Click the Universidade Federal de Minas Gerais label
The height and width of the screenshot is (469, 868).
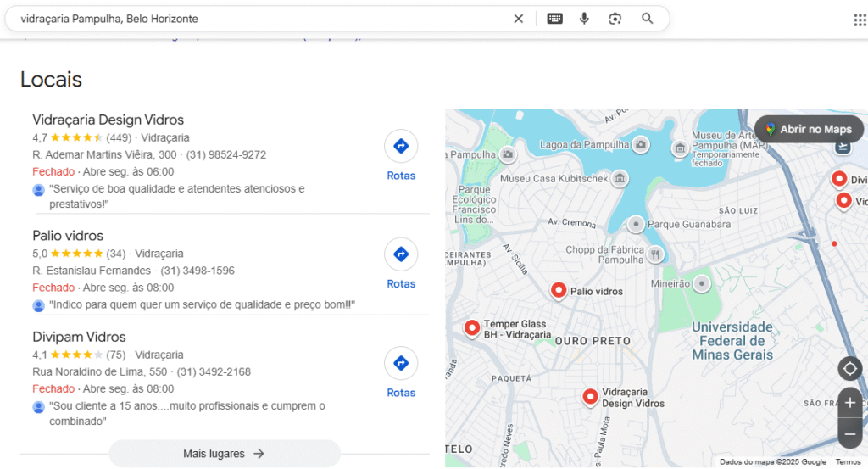click(732, 341)
